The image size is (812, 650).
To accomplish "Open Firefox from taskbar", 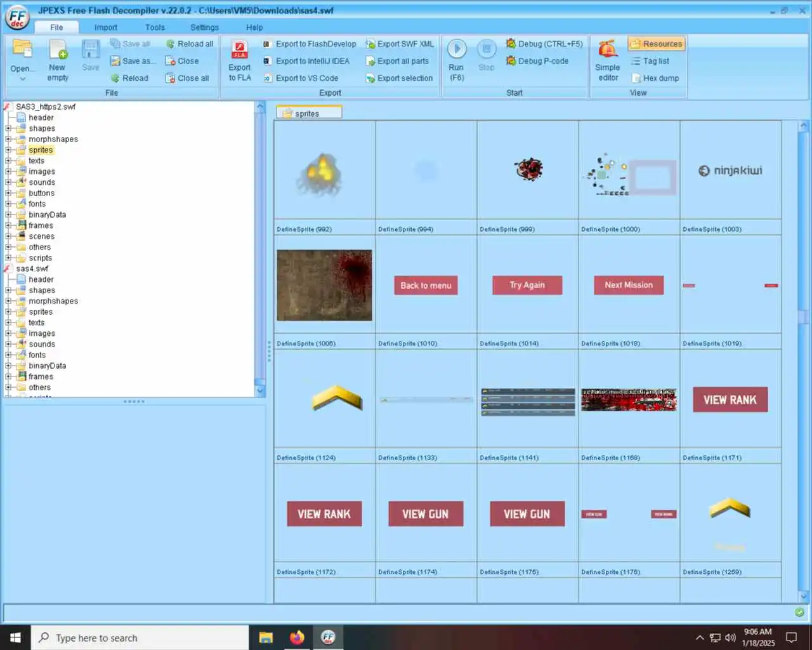I will [x=297, y=637].
